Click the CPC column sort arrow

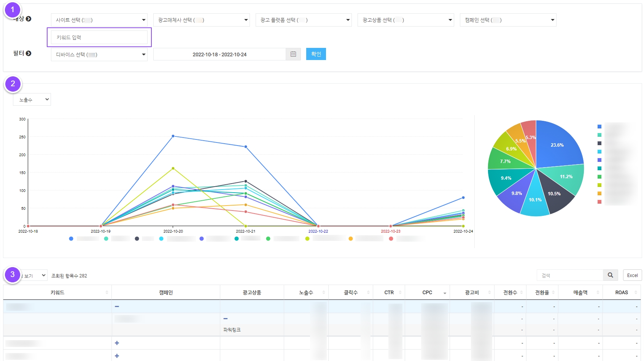445,293
